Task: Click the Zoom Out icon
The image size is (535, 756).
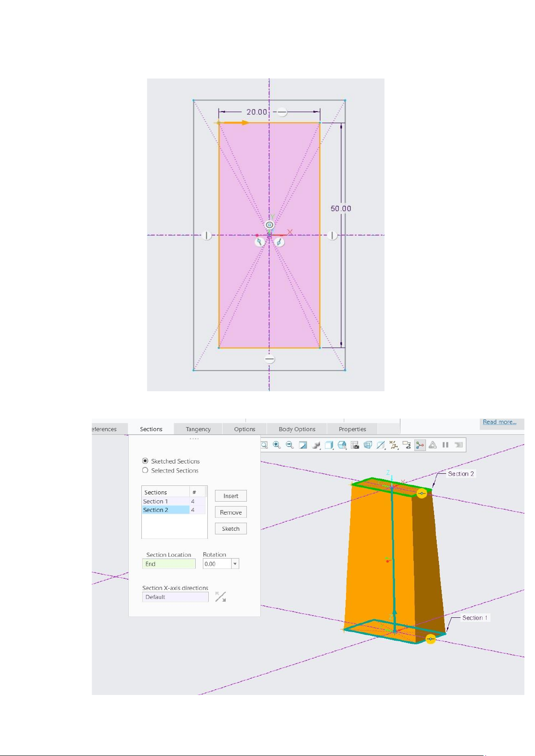Action: tap(290, 445)
